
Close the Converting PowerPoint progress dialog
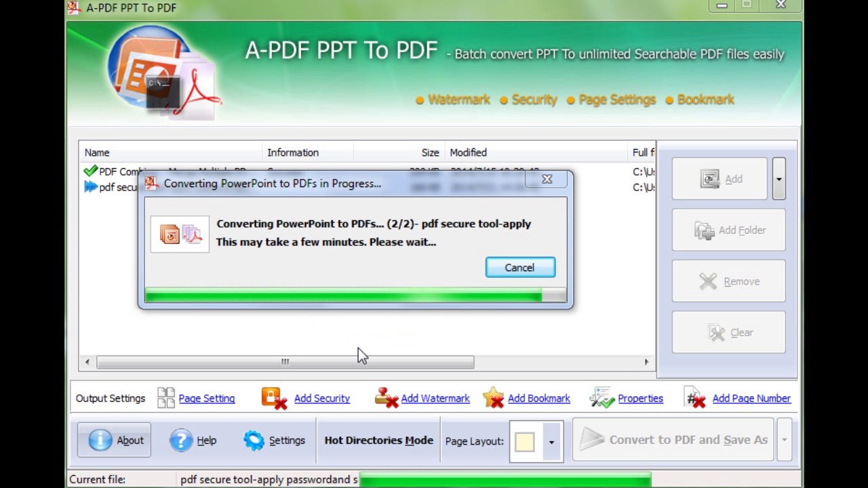547,179
